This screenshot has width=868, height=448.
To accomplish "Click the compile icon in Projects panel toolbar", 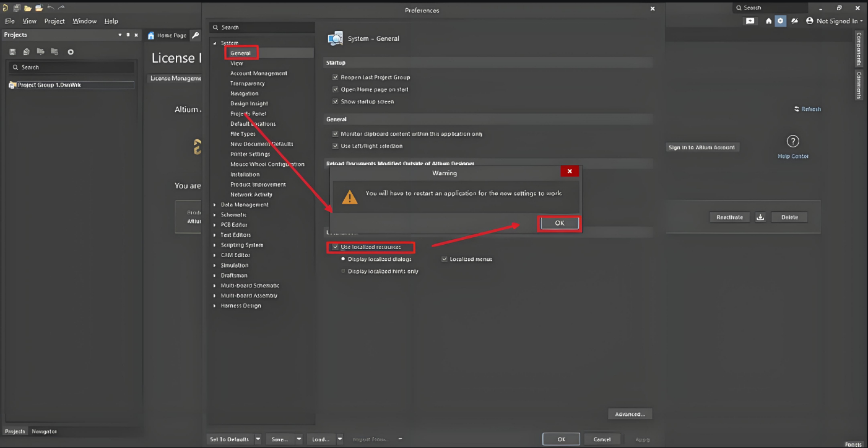I will pyautogui.click(x=27, y=52).
